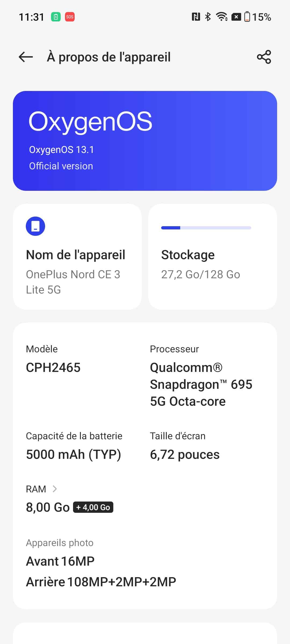Screen dimensions: 290x644
Task: Tap the Bluetooth status icon
Action: [208, 17]
